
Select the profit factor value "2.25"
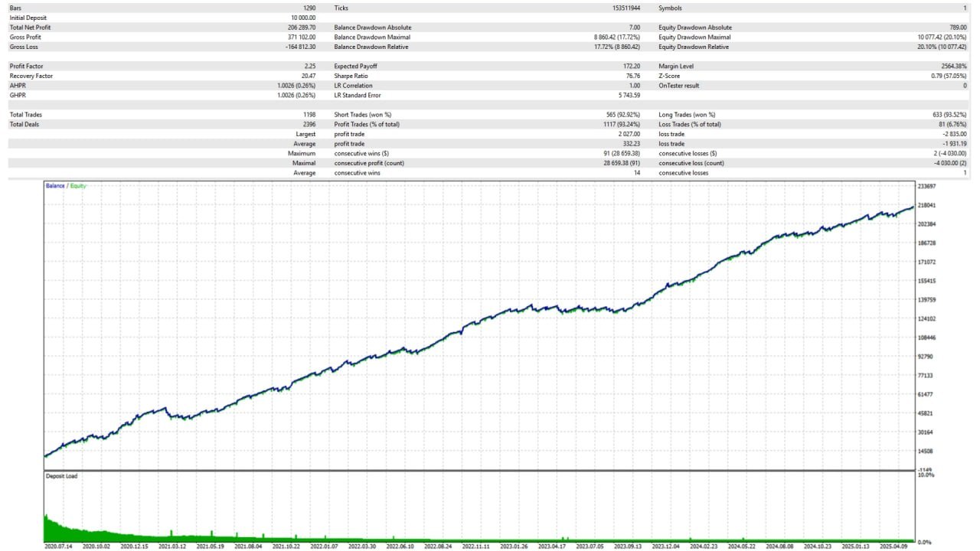(309, 67)
